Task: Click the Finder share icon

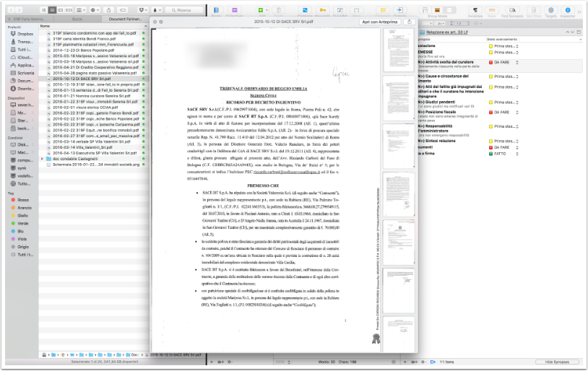Action: 109,10
